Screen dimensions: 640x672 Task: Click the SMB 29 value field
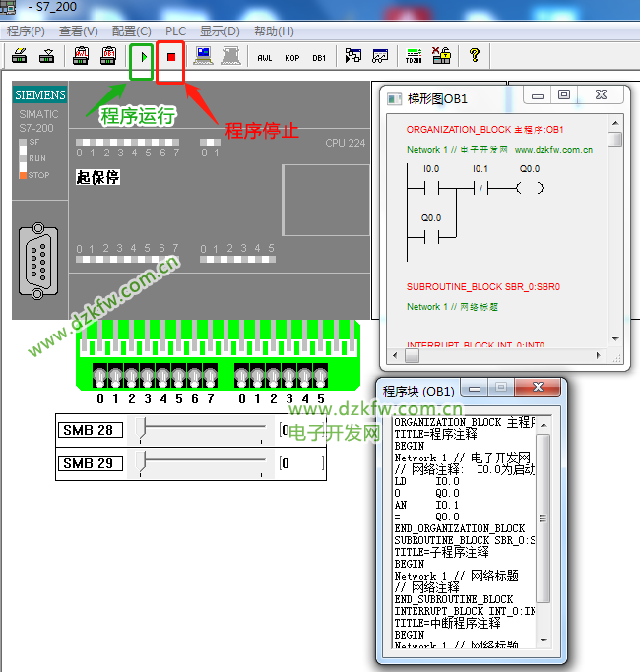click(x=300, y=463)
